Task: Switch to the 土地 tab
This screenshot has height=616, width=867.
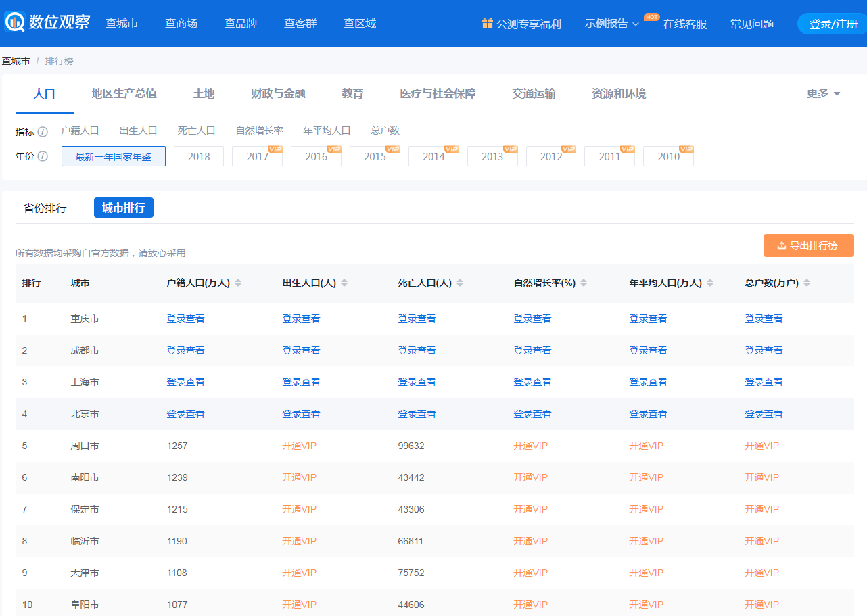Action: 204,93
